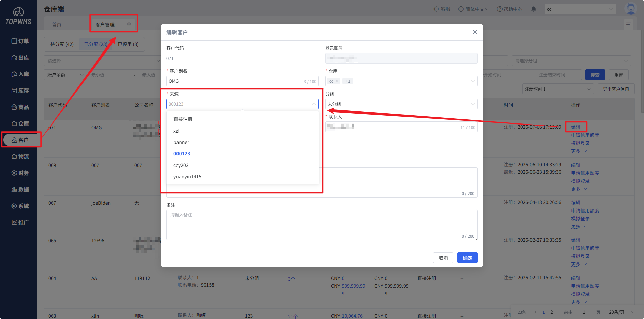The width and height of the screenshot is (644, 319).
Task: Cancel the edit customer dialog
Action: point(443,258)
